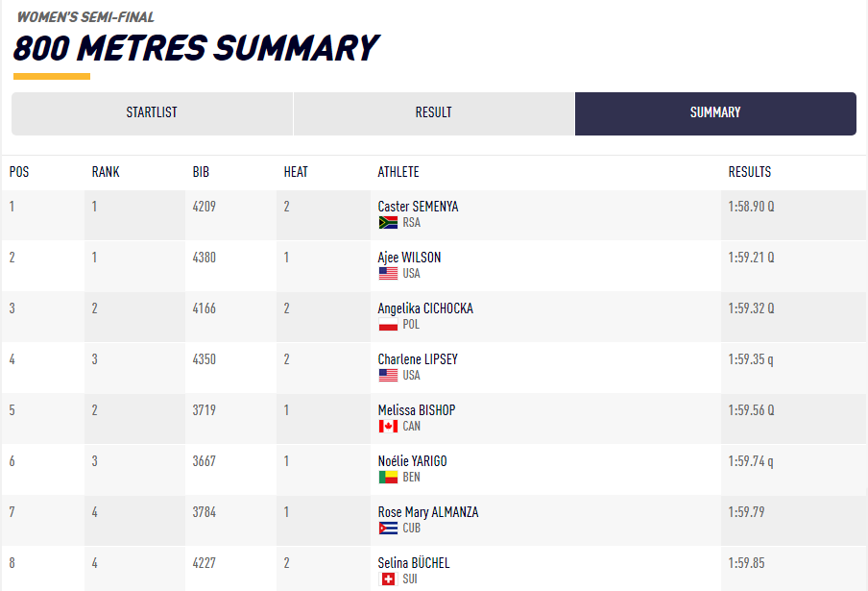Click the Poland flag icon
This screenshot has height=591, width=868.
pyautogui.click(x=388, y=325)
